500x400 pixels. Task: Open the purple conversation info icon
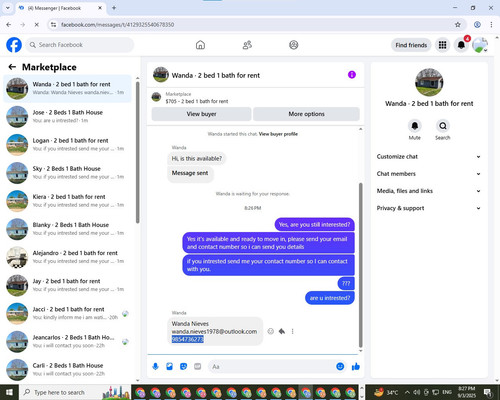tap(352, 75)
